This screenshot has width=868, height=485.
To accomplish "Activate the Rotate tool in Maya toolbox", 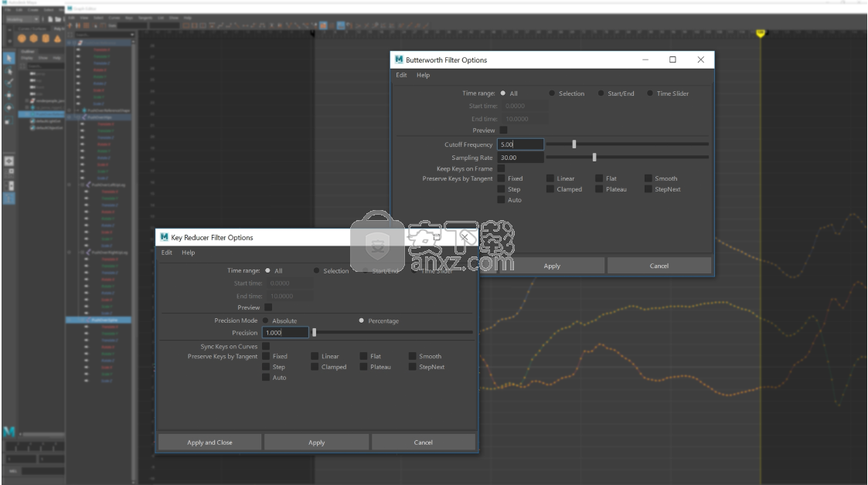I will [9, 107].
